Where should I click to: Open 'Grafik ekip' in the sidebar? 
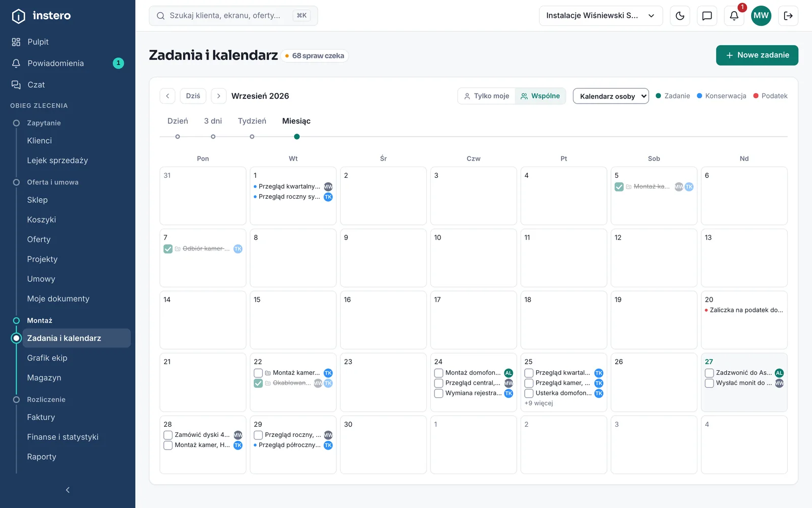(x=47, y=358)
